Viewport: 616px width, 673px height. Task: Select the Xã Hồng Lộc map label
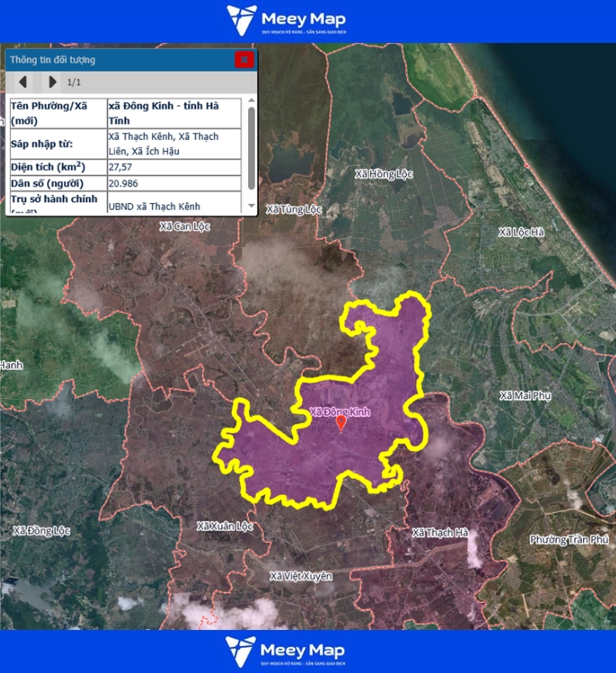383,174
